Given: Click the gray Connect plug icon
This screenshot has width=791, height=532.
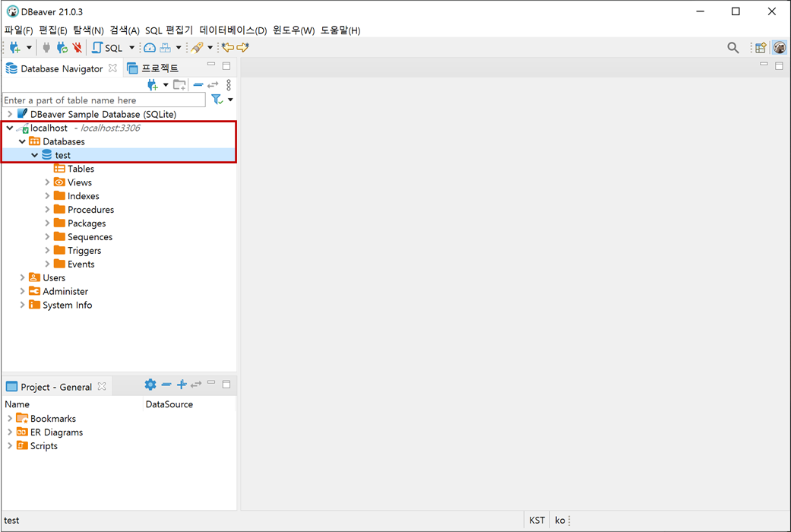Looking at the screenshot, I should pos(46,47).
